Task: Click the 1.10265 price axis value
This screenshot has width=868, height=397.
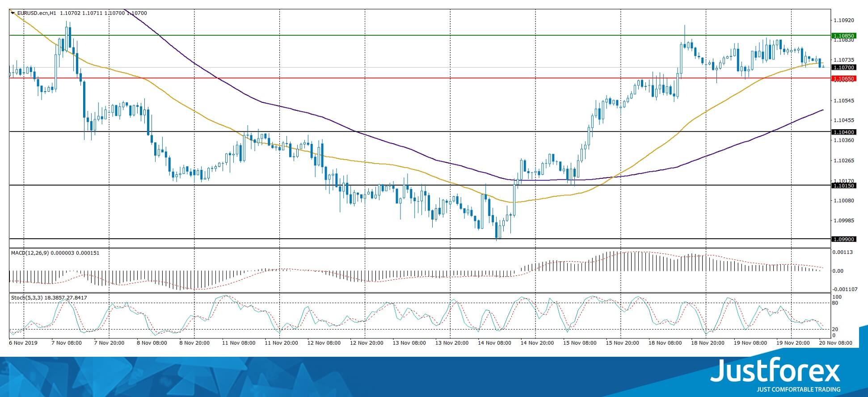Action: point(843,160)
